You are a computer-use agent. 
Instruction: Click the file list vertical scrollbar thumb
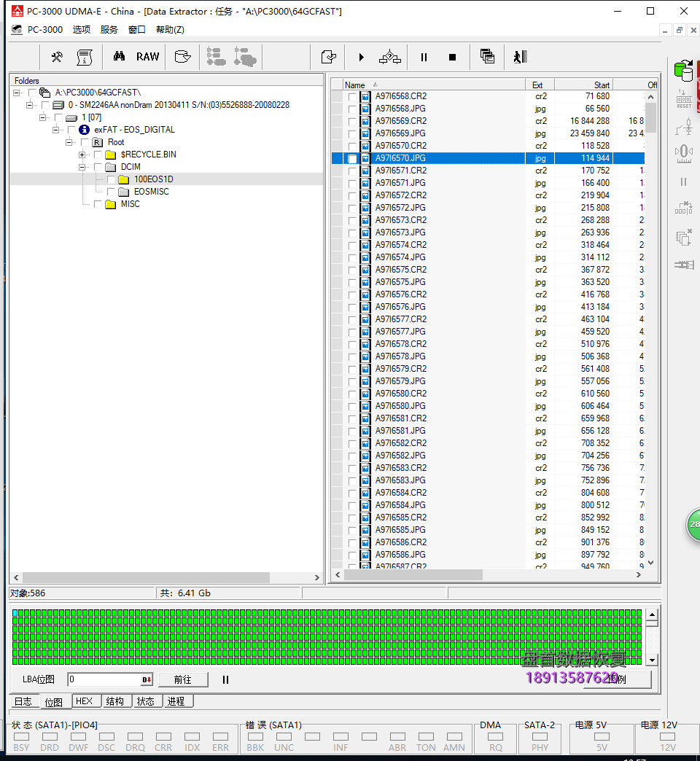tap(651, 118)
